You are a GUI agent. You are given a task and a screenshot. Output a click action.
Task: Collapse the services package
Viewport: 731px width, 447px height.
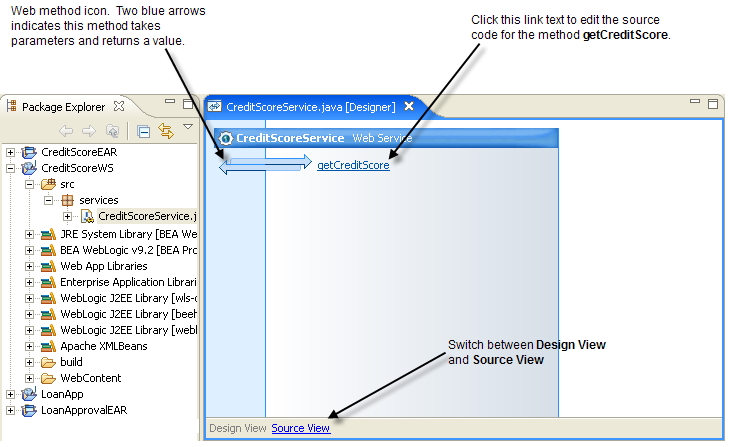[48, 200]
